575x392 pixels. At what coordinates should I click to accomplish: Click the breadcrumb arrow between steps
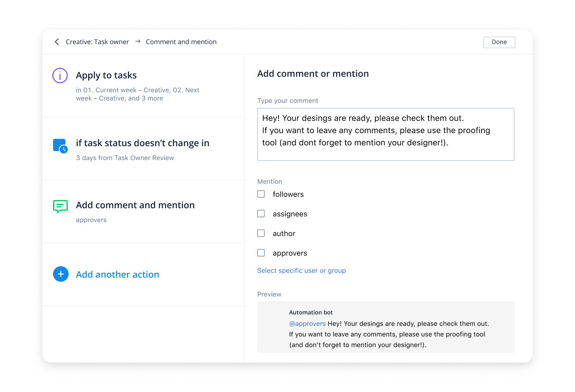click(138, 41)
